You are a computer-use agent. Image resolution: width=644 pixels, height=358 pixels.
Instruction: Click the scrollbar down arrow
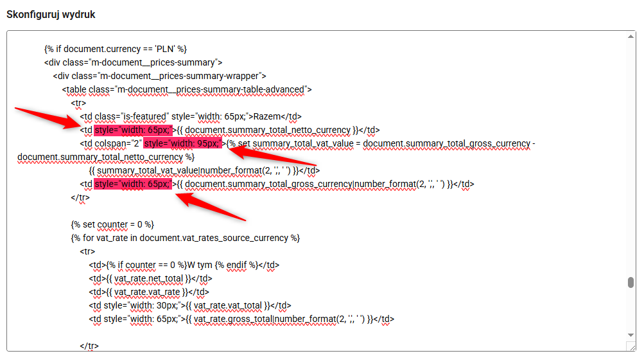(631, 336)
